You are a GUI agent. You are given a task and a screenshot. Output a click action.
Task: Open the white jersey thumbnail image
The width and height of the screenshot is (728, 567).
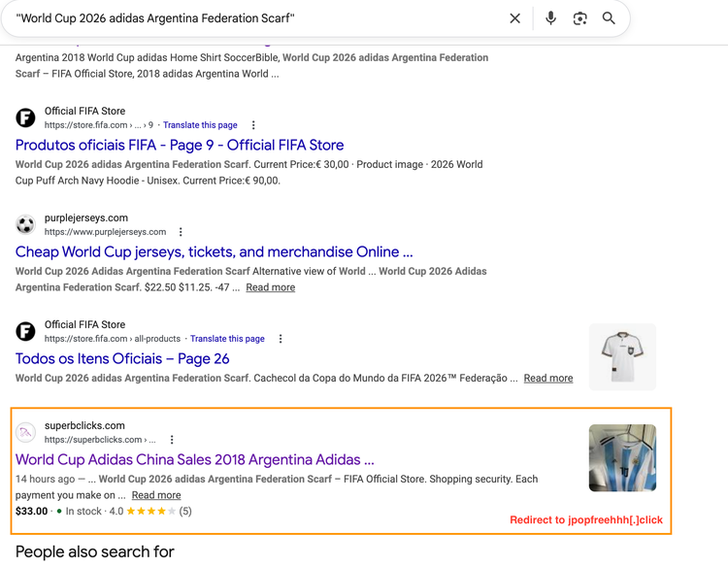coord(622,356)
